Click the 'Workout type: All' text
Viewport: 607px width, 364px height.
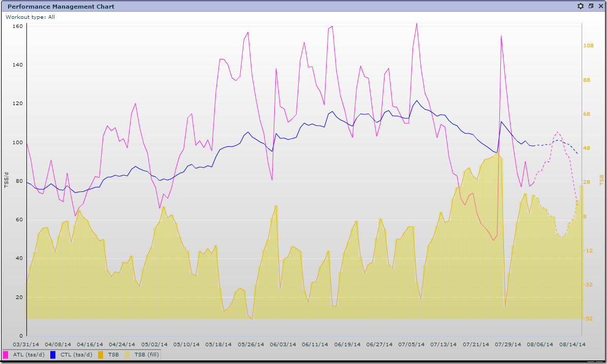click(x=30, y=17)
